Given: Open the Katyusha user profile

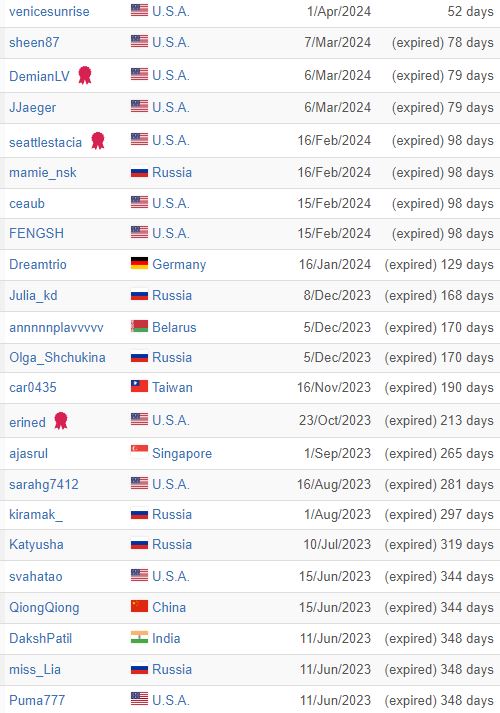Looking at the screenshot, I should [x=36, y=545].
